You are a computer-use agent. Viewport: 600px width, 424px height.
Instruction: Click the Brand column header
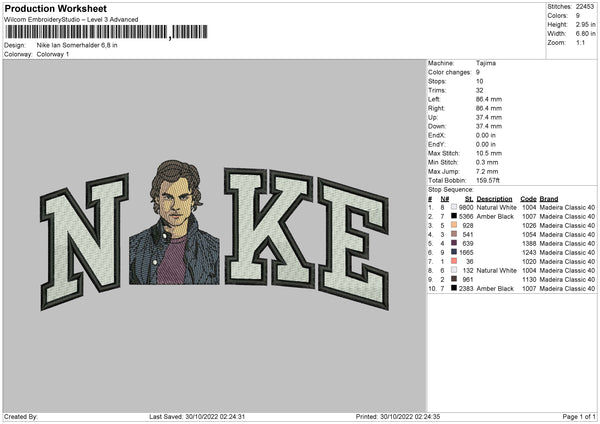click(x=549, y=199)
